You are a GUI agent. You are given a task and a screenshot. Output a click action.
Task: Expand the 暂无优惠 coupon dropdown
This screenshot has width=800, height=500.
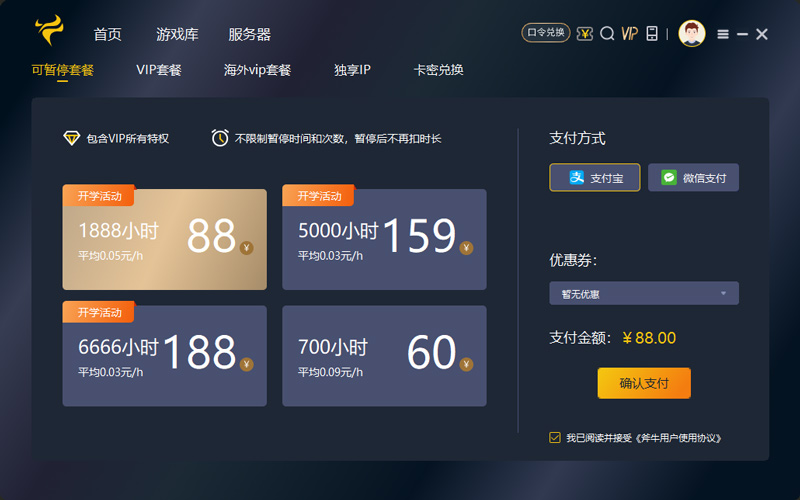pyautogui.click(x=644, y=293)
